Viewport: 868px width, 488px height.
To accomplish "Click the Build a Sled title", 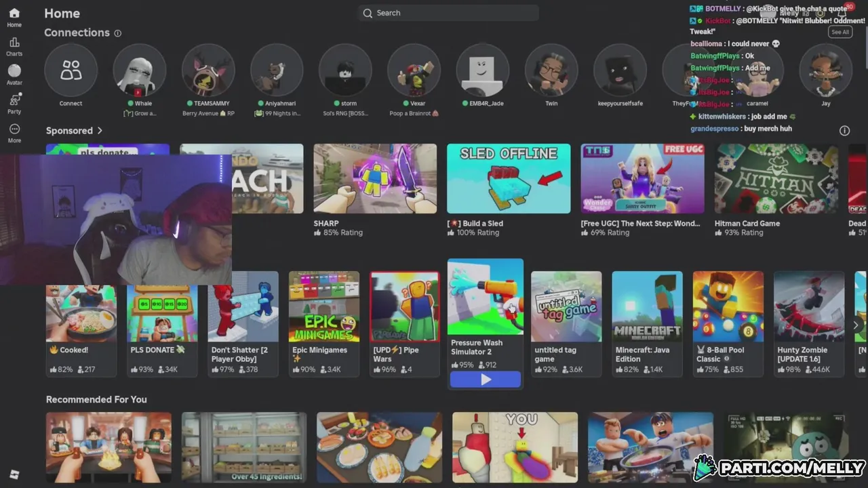I will pos(475,223).
